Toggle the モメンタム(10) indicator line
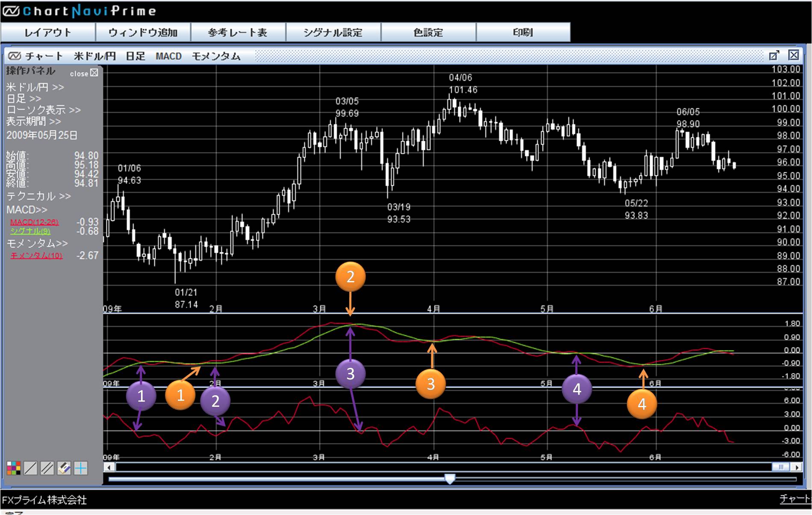 36,256
